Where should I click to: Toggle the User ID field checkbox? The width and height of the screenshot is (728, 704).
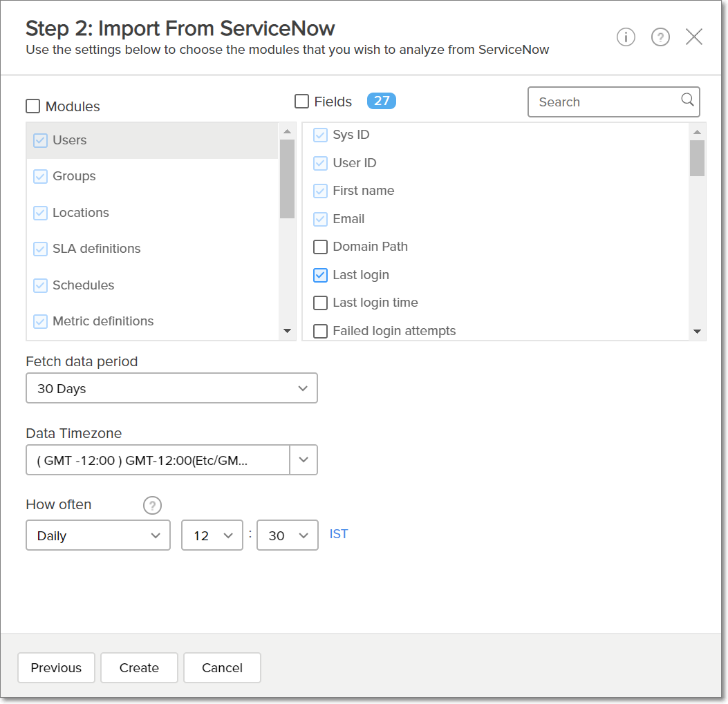tap(320, 163)
